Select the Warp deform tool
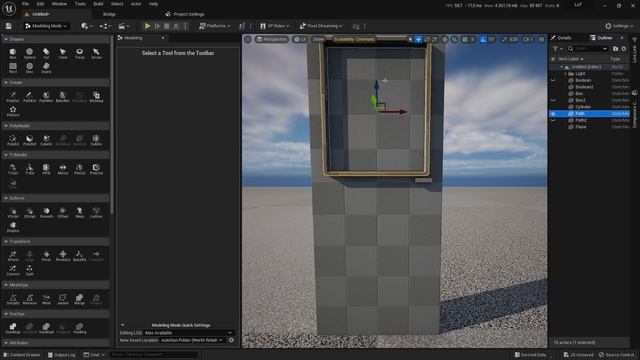 80,213
